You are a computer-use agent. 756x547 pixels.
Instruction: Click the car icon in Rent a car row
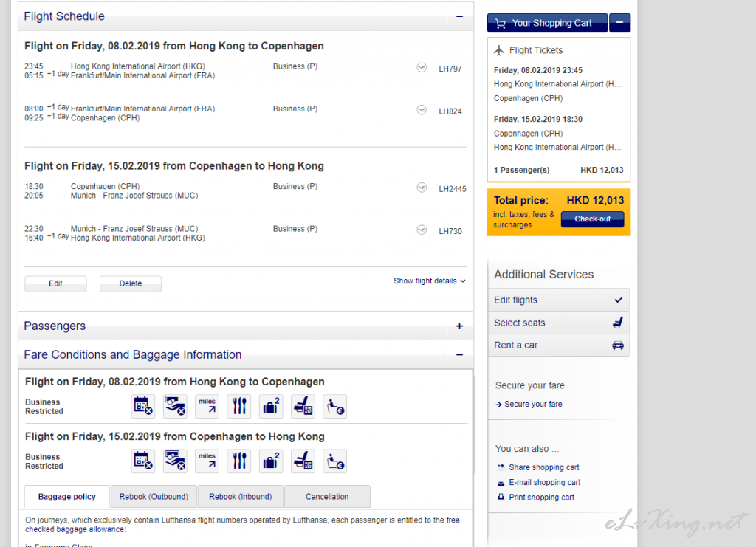tap(618, 345)
